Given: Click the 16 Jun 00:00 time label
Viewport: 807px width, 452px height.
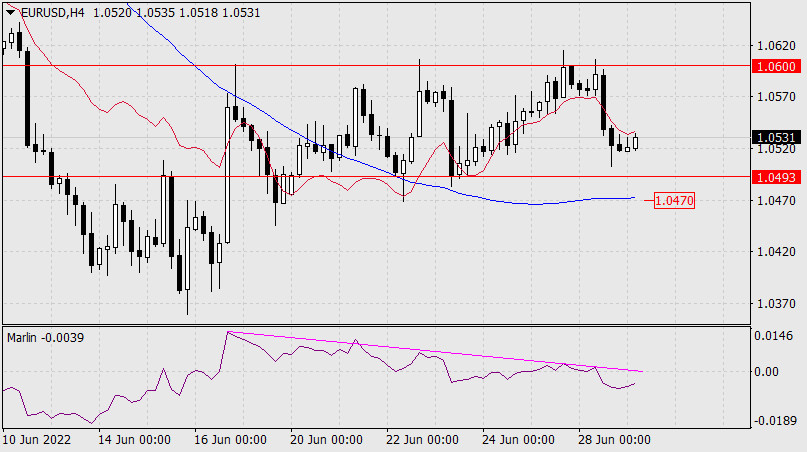Looking at the screenshot, I should click(230, 440).
